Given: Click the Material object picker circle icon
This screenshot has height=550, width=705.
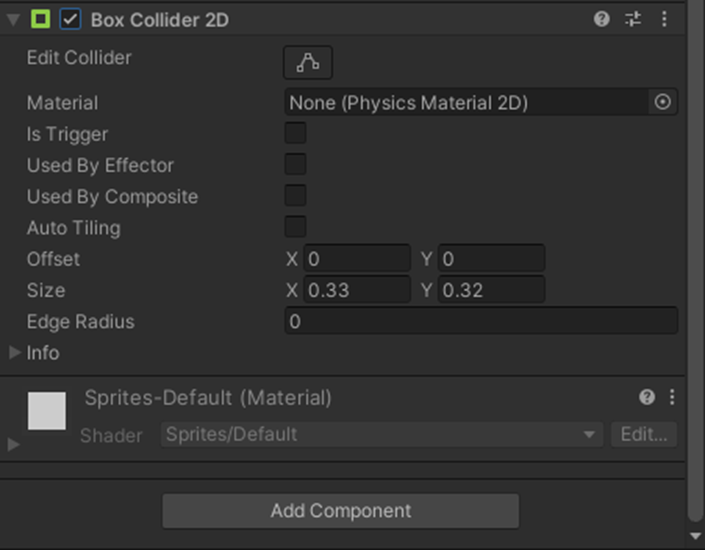Looking at the screenshot, I should click(x=662, y=102).
